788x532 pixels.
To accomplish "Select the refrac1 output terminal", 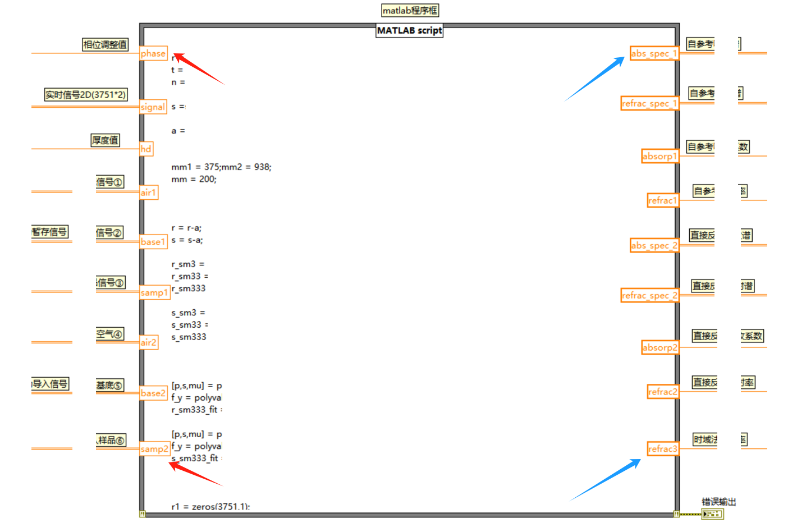I will [x=663, y=200].
